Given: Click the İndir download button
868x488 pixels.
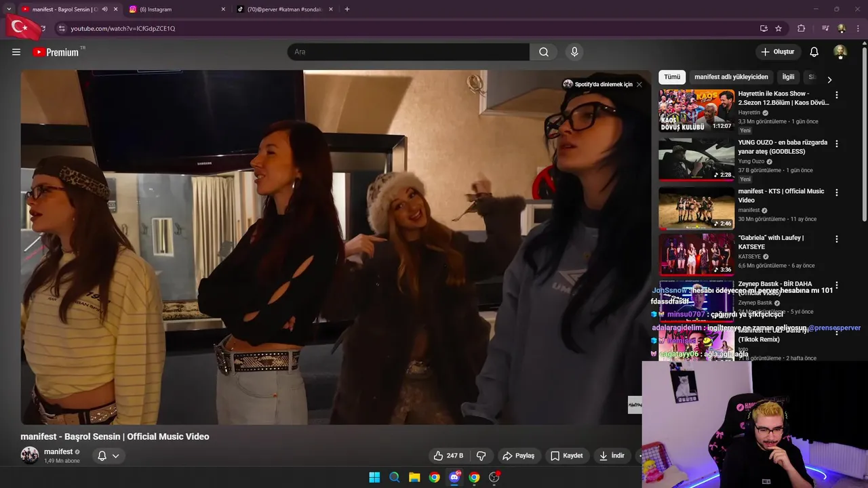Looking at the screenshot, I should [x=612, y=455].
